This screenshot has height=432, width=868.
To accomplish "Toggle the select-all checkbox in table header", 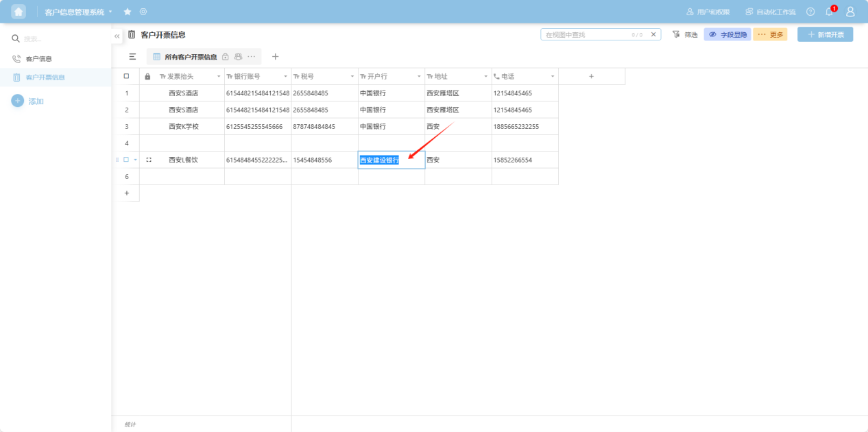I will [126, 76].
